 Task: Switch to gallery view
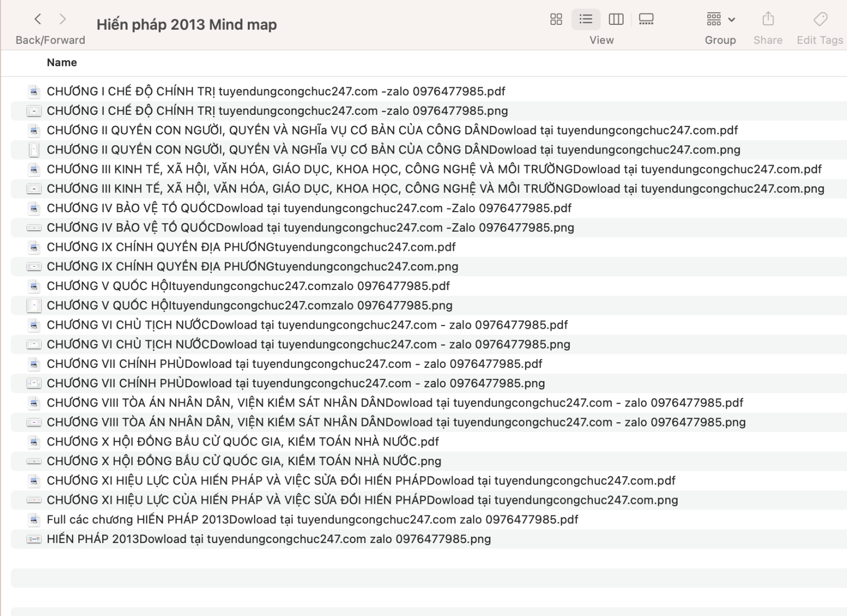(x=646, y=20)
